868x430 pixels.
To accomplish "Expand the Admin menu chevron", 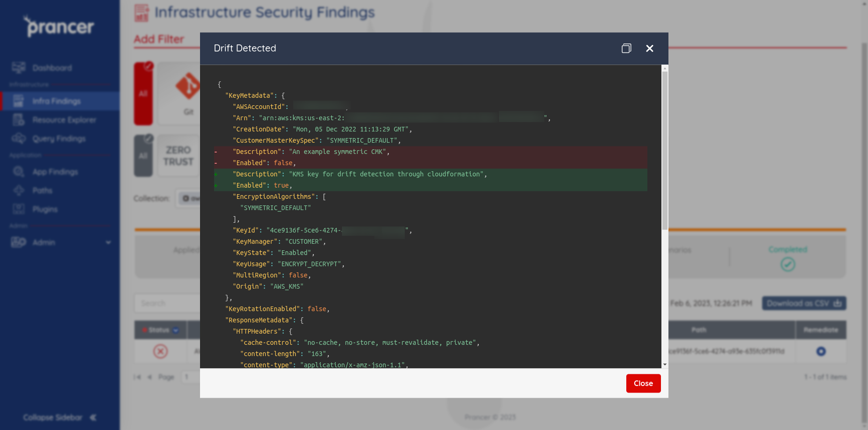I will [109, 242].
